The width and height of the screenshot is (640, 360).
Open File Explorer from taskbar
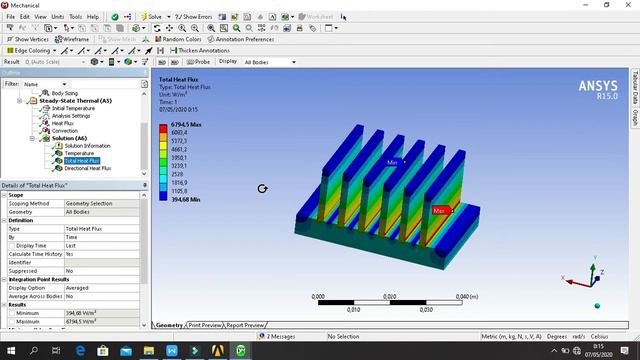pos(149,351)
